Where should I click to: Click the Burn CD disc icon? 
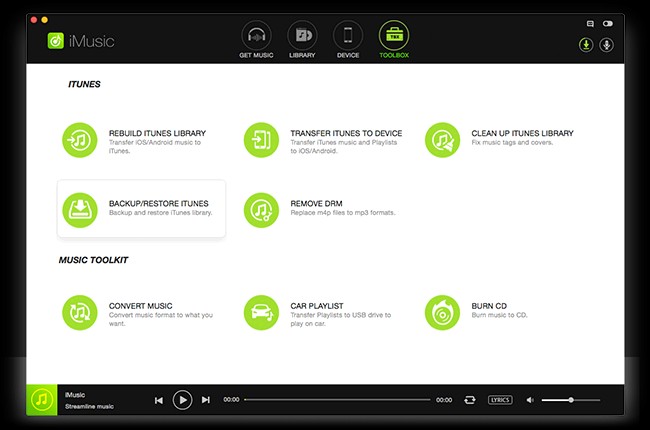(442, 313)
